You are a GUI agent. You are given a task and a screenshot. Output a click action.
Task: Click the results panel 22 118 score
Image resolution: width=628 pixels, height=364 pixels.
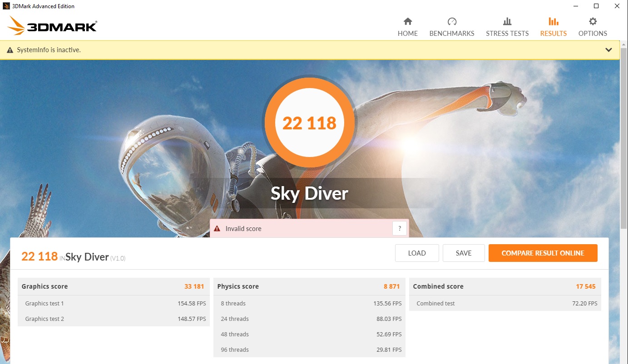(x=40, y=256)
